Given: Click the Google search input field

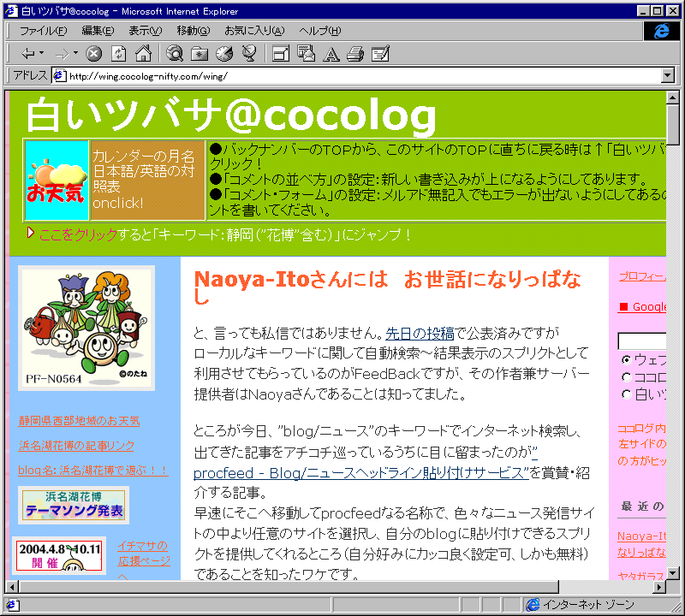Looking at the screenshot, I should click(641, 341).
